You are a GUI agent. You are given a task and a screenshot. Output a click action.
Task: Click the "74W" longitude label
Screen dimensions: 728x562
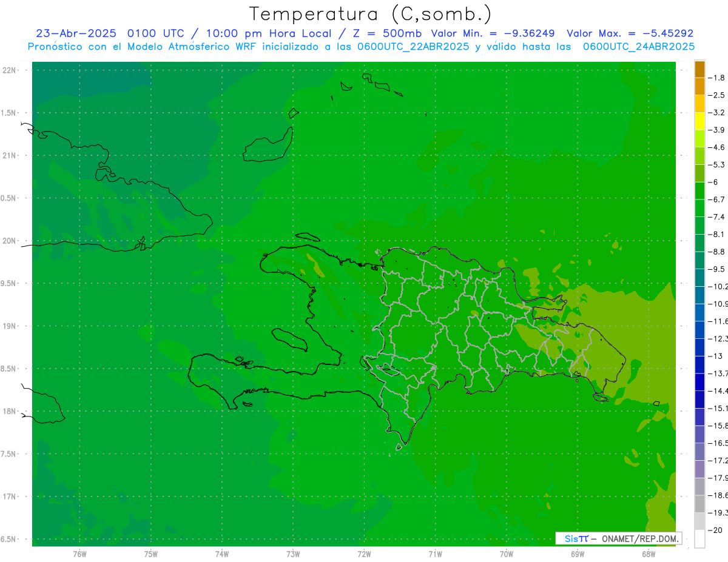[222, 554]
